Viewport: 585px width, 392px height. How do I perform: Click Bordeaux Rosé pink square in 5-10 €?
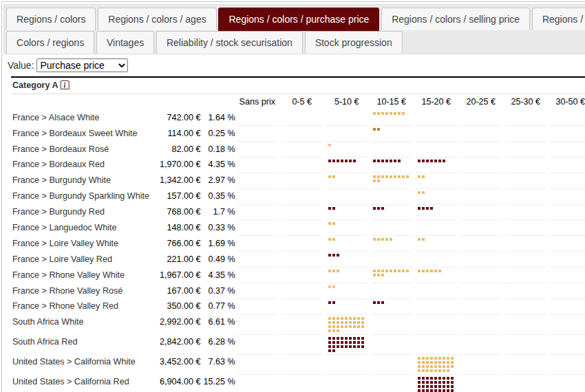[x=330, y=145]
